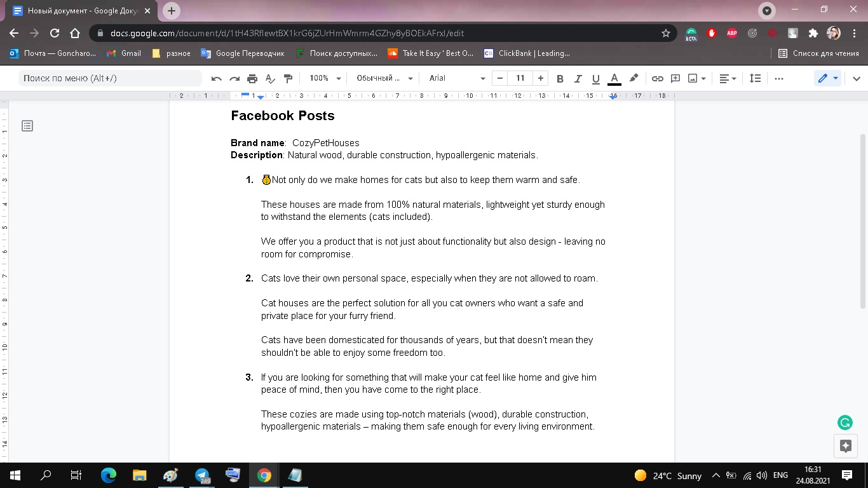The height and width of the screenshot is (488, 868).
Task: Open the paragraph style dropdown
Action: click(x=384, y=78)
